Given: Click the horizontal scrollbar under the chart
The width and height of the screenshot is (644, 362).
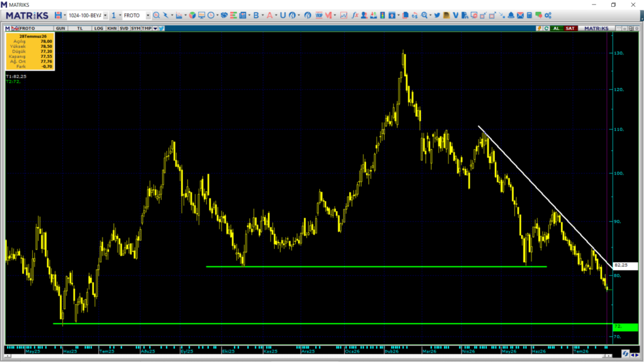Looking at the screenshot, I should coord(308,356).
